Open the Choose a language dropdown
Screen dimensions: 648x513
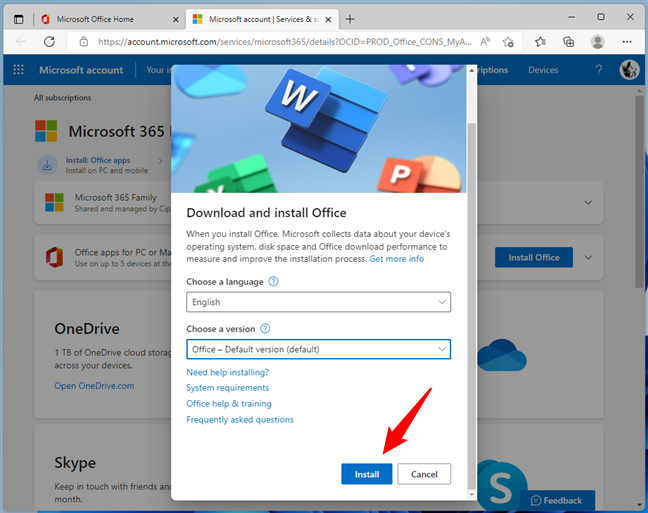tap(318, 302)
